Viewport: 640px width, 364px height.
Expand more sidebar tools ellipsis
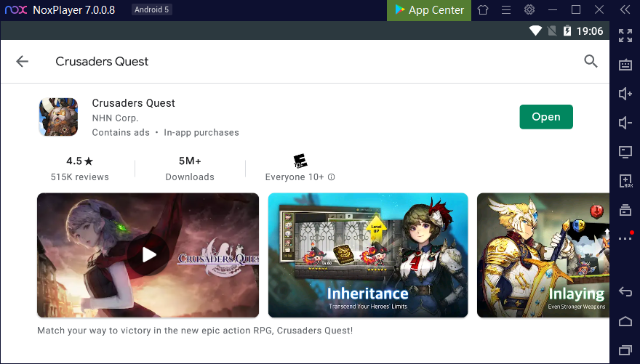point(625,238)
